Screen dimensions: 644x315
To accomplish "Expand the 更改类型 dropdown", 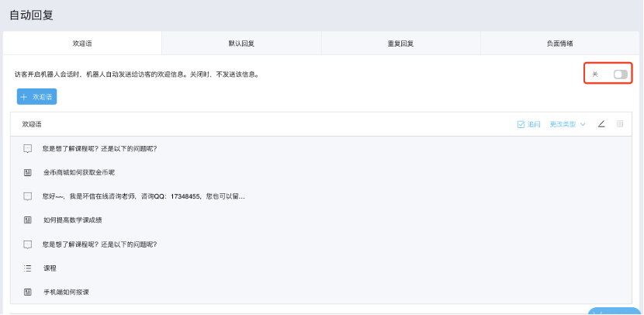I will pos(567,124).
